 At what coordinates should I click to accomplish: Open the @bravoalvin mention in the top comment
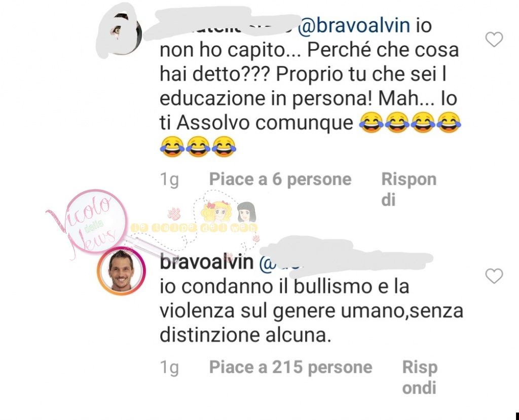[x=354, y=26]
